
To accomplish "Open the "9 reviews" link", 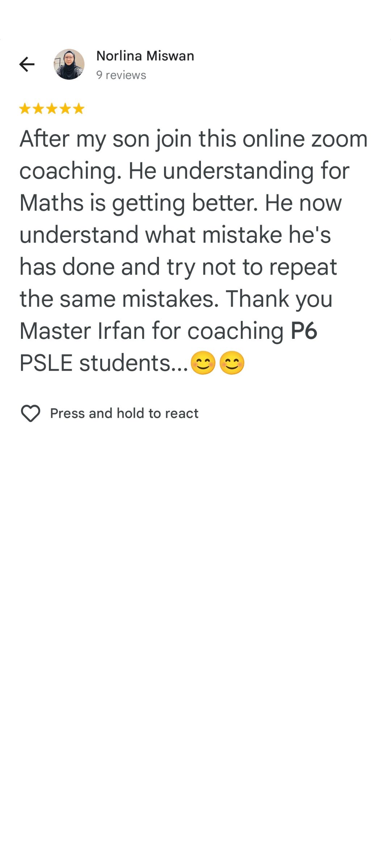I will click(x=121, y=75).
